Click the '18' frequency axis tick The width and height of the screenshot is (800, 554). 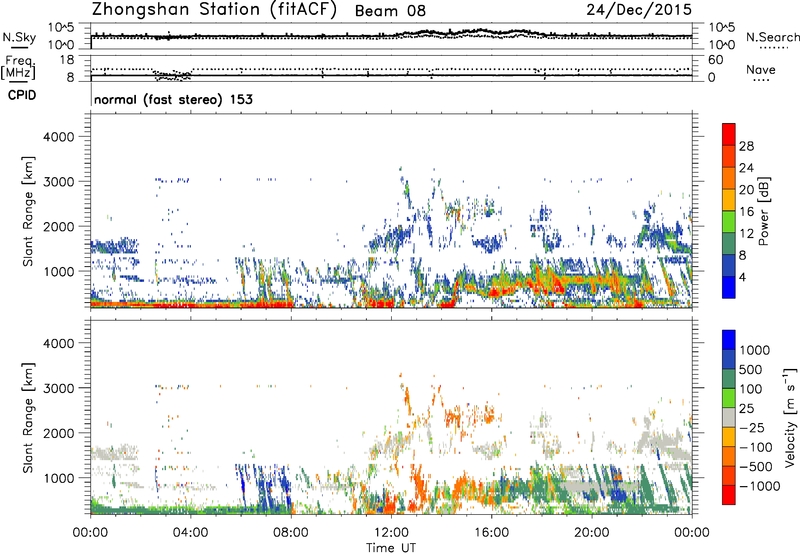click(x=66, y=60)
